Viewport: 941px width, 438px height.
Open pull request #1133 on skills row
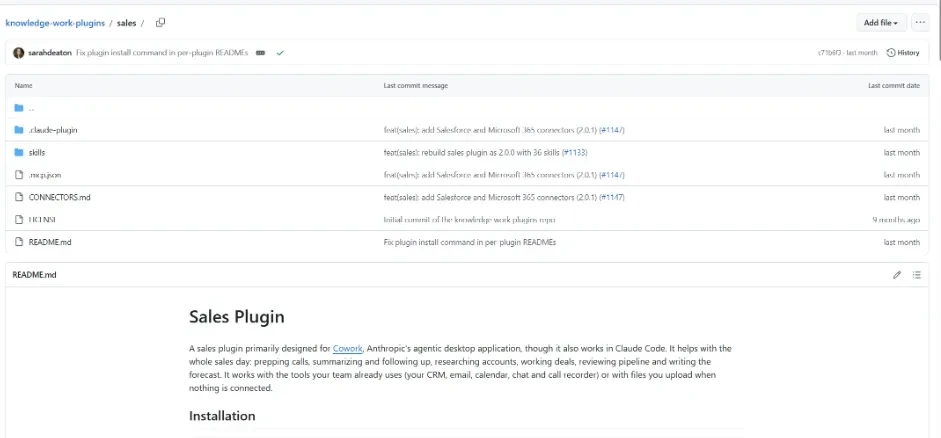[x=574, y=152]
